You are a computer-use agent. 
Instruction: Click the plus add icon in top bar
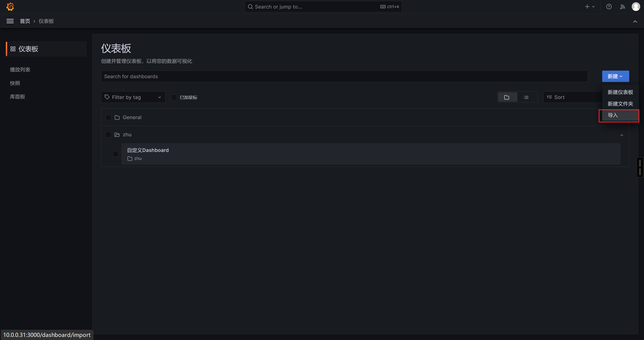pyautogui.click(x=587, y=7)
